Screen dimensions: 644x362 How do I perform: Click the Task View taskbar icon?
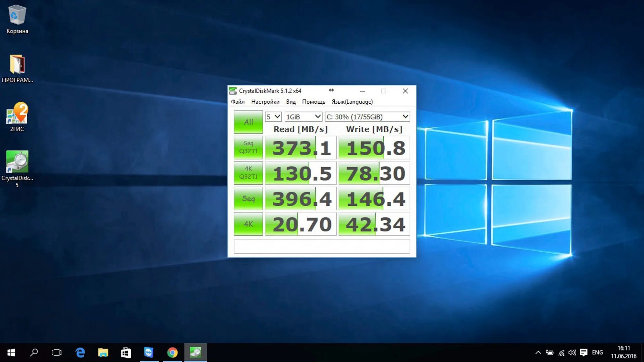point(57,352)
